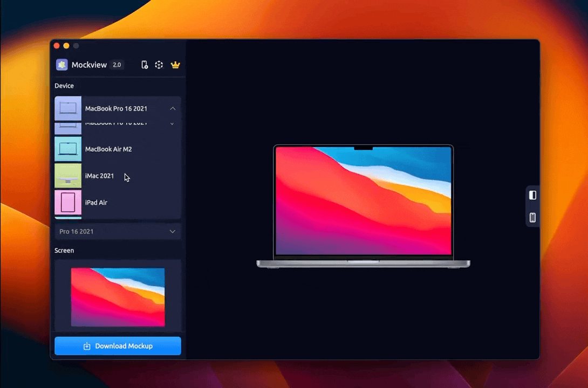588x388 pixels.
Task: Click the Download Mockup button
Action: tap(118, 346)
